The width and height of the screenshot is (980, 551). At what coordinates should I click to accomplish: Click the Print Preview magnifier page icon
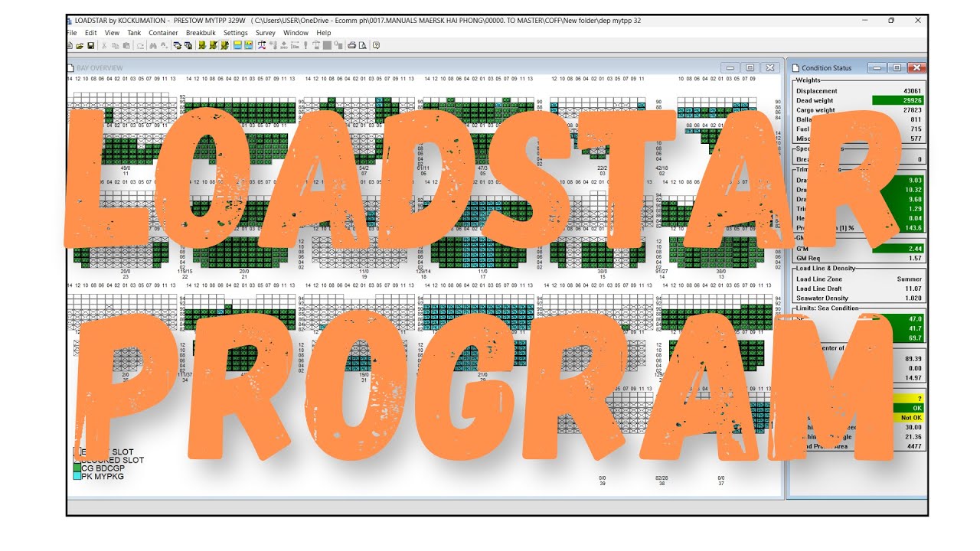[x=363, y=46]
